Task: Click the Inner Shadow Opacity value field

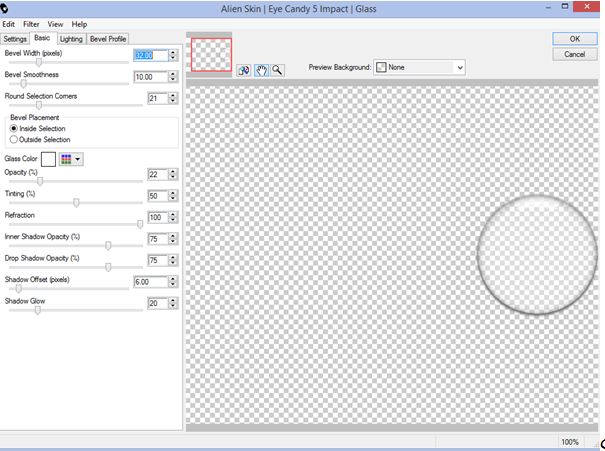Action: point(158,239)
